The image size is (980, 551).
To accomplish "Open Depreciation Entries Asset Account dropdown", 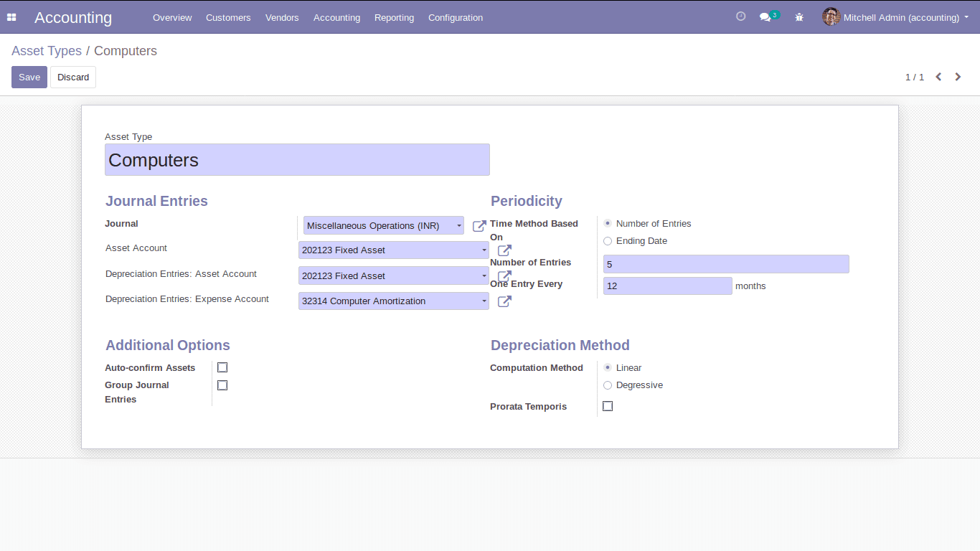I will click(x=394, y=275).
